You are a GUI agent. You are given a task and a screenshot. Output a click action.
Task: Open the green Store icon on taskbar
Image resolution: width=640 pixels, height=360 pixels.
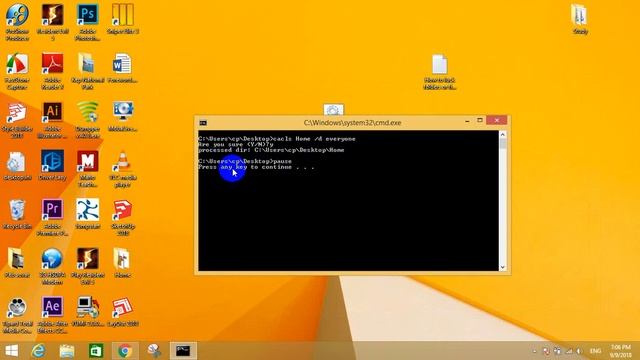[96, 351]
